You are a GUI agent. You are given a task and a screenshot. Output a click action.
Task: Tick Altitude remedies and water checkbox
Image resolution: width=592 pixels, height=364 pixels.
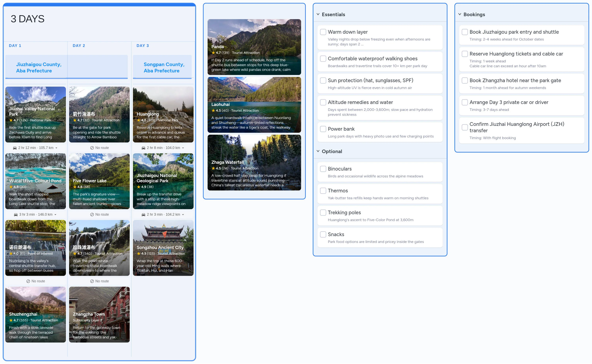point(323,103)
